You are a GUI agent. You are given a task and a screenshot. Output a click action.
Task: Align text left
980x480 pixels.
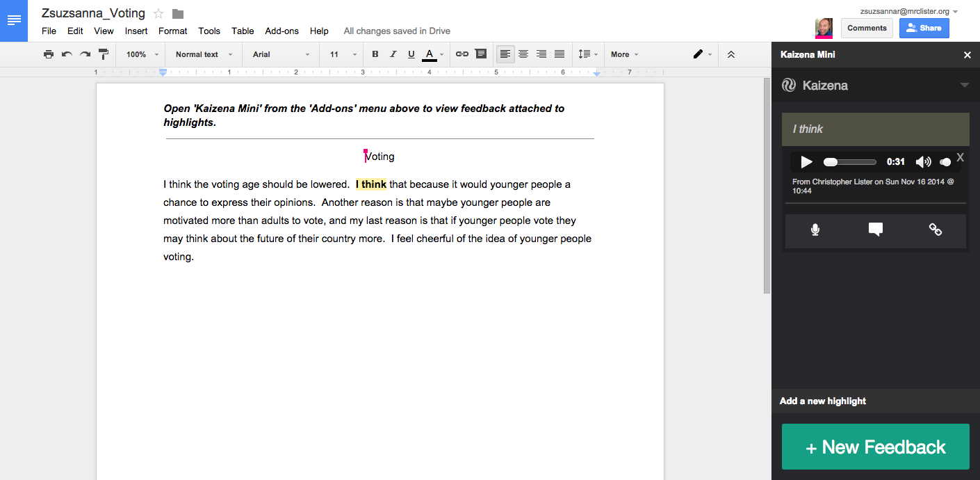tap(505, 54)
